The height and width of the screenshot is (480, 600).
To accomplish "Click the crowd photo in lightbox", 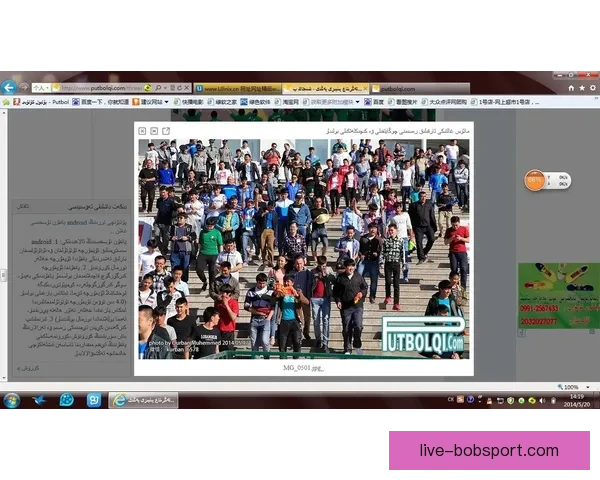I will tap(303, 248).
